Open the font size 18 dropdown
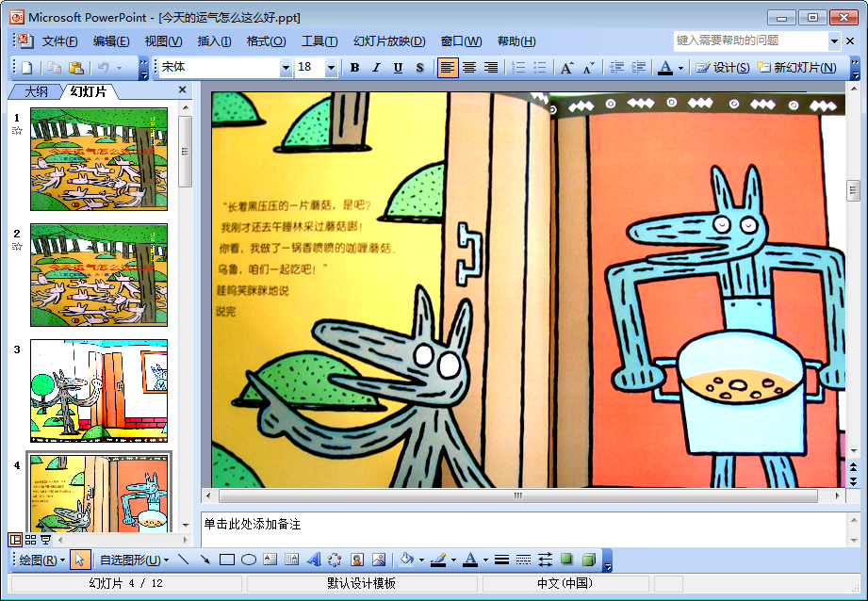868x601 pixels. pos(331,68)
